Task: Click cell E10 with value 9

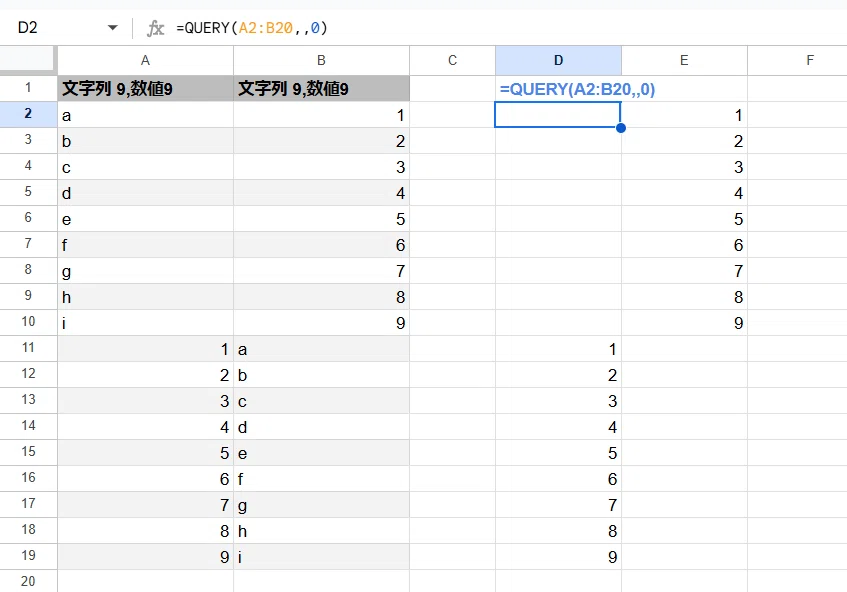Action: [684, 322]
